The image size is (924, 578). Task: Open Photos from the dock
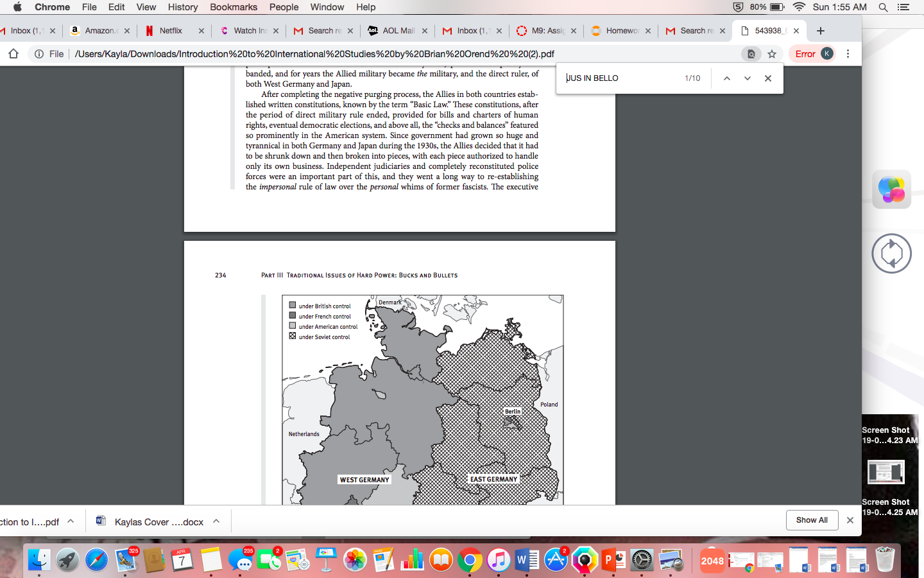coord(355,561)
